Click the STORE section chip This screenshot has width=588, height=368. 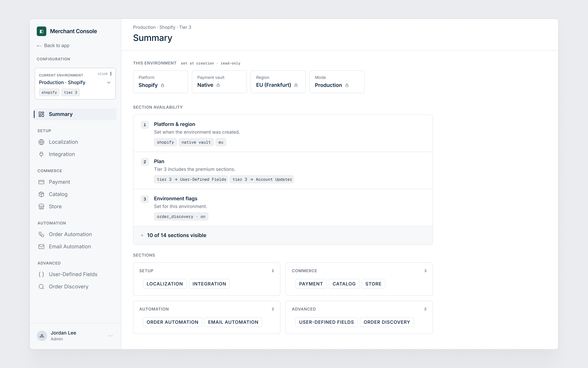[373, 284]
